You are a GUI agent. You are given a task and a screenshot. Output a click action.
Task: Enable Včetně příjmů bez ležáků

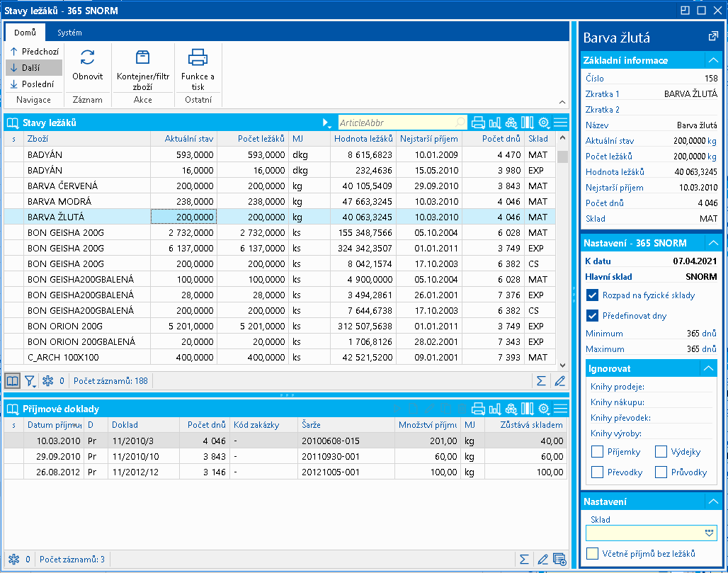(593, 553)
